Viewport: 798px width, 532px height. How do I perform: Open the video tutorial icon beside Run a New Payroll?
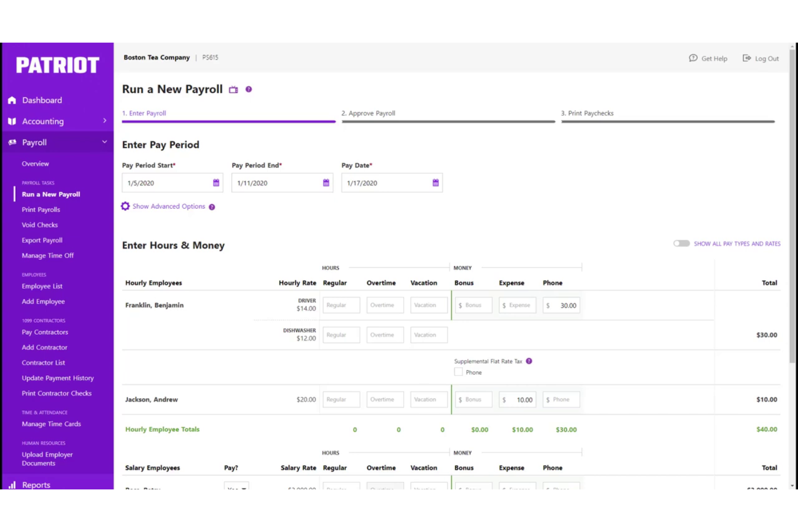tap(233, 89)
